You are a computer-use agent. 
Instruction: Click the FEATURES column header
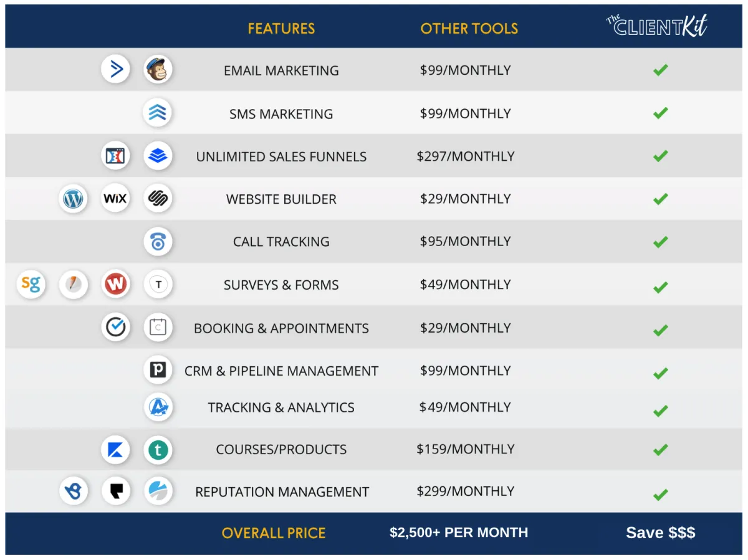tap(281, 29)
